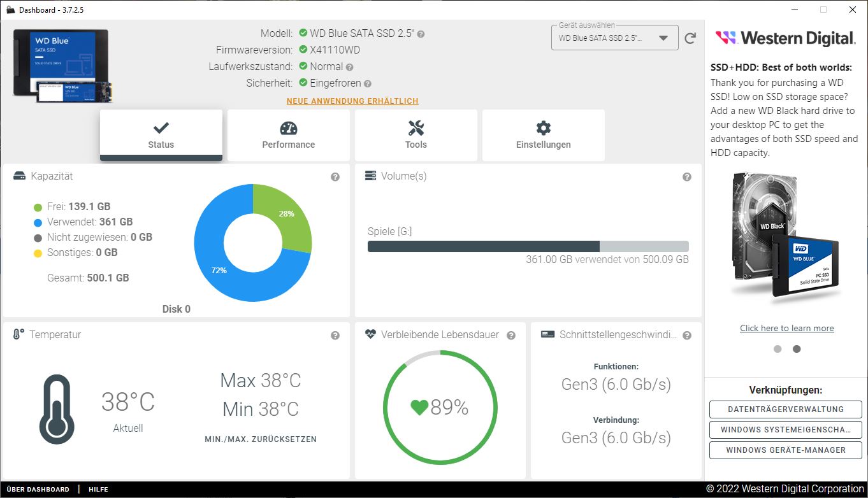Select the second ad carousel dot
Viewport: 868px width, 498px height.
(797, 349)
